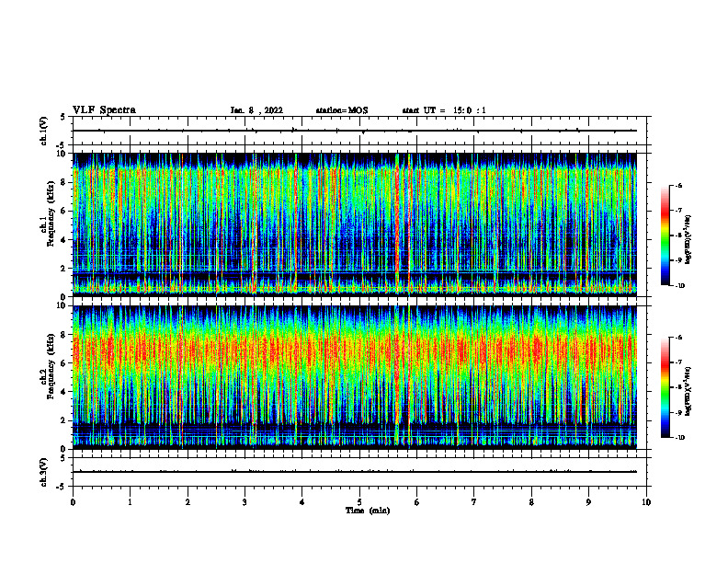
Task: Click the ch.1 frequency tick label "4"
Action: point(63,240)
